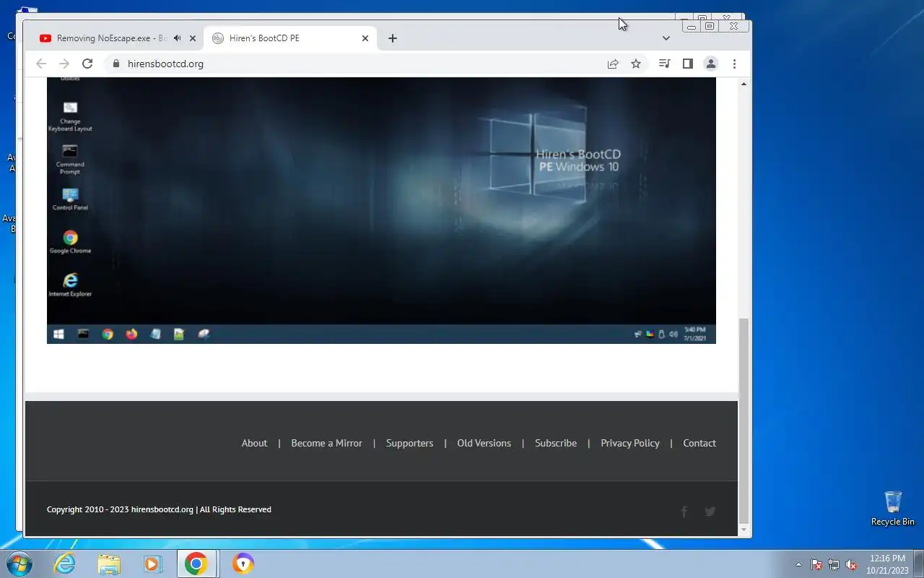Click the scrollbar down arrow
This screenshot has width=924, height=578.
tap(744, 530)
